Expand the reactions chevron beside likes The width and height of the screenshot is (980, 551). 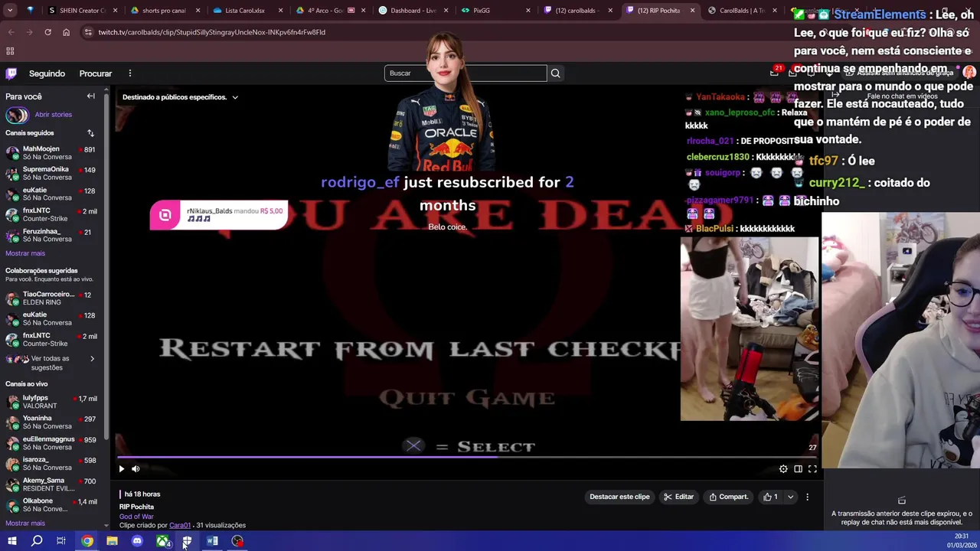(x=790, y=497)
